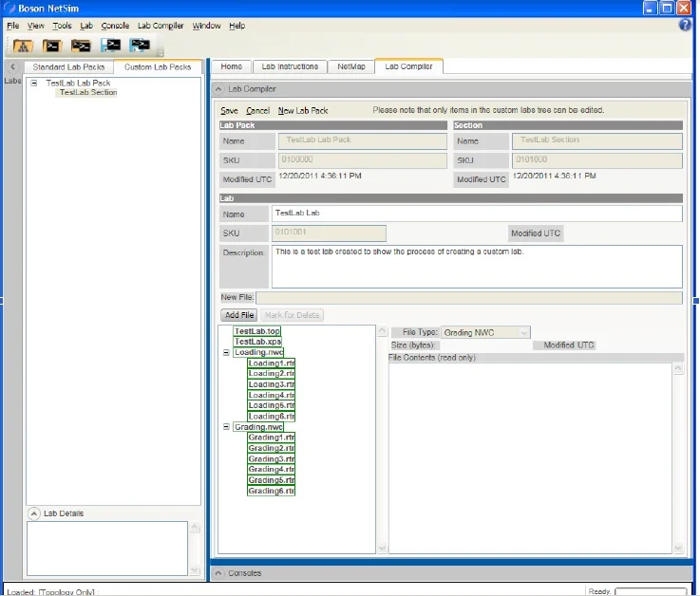Viewport: 700px width, 596px height.
Task: Click the Lab Name input field
Action: 477,214
